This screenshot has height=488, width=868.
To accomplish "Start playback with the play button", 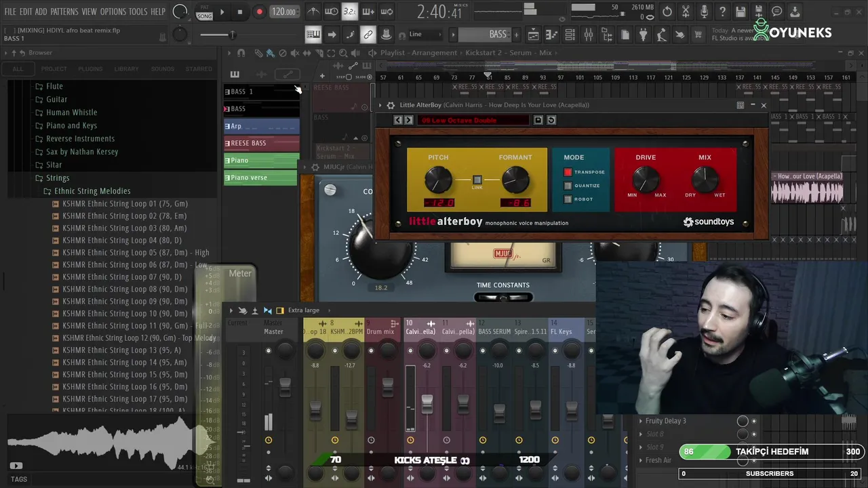I will tap(222, 12).
